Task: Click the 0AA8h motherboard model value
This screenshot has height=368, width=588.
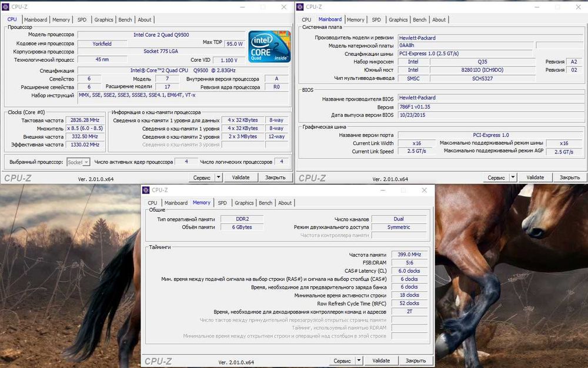Action: 465,45
